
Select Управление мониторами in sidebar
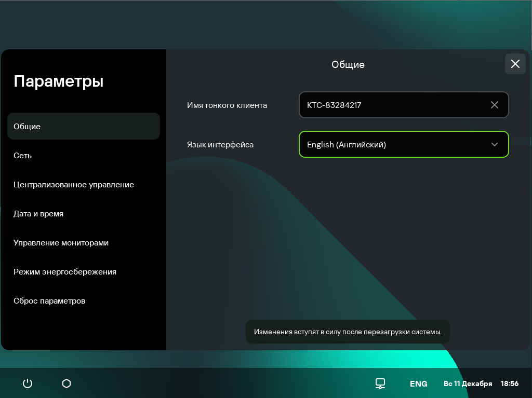(61, 242)
